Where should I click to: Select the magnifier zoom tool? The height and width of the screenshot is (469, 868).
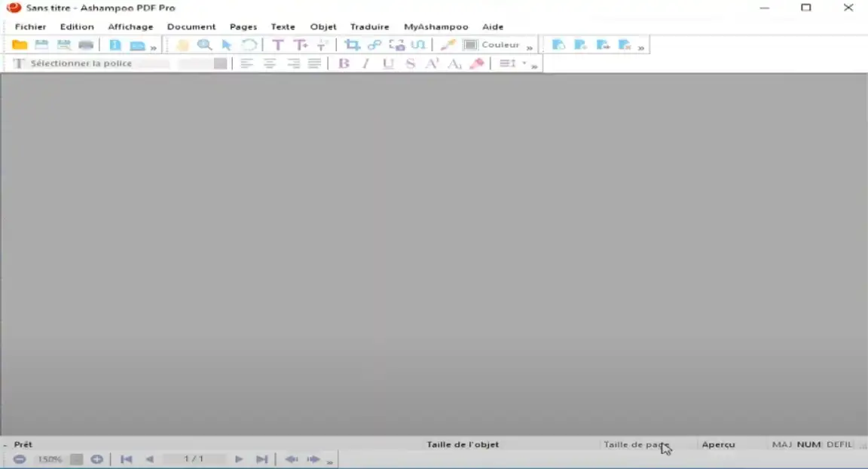pos(204,45)
